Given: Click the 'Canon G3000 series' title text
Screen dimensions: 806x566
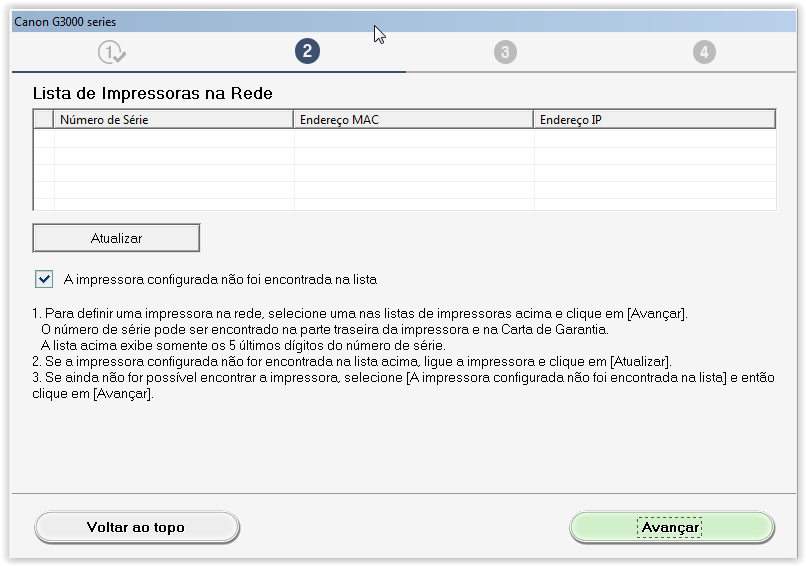Looking at the screenshot, I should (65, 22).
